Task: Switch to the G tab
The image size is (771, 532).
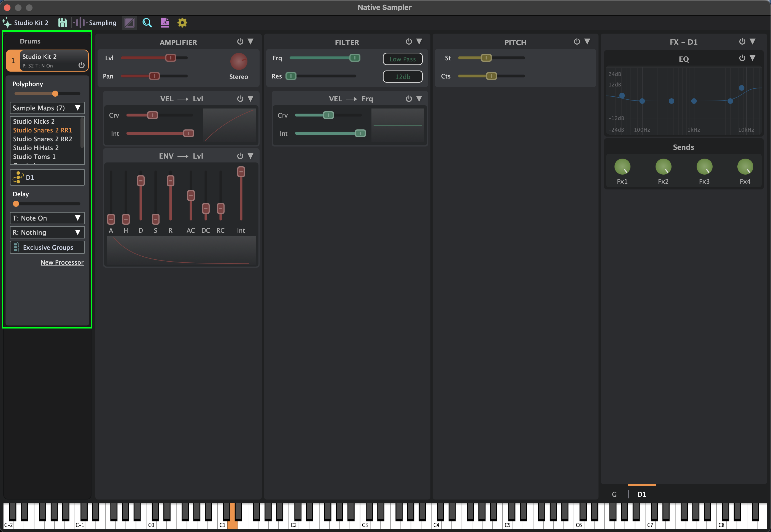Action: [x=614, y=494]
